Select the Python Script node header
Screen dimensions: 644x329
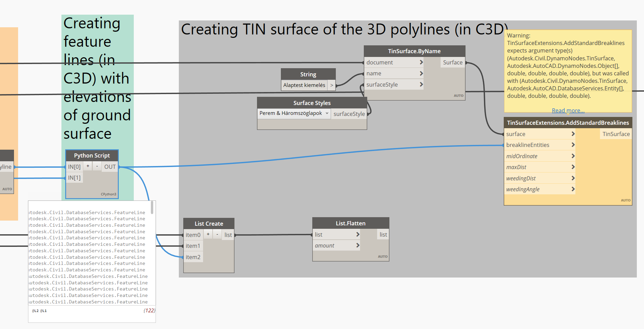[x=92, y=155]
